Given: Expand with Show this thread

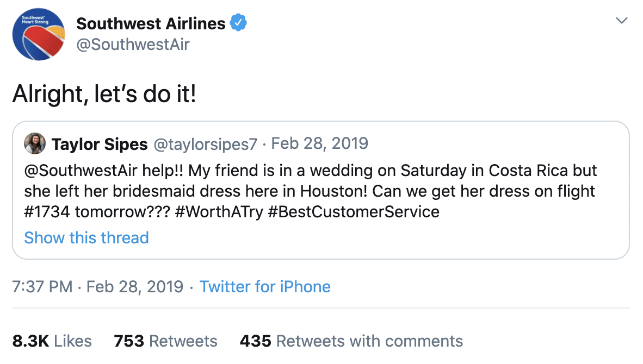Looking at the screenshot, I should point(86,237).
